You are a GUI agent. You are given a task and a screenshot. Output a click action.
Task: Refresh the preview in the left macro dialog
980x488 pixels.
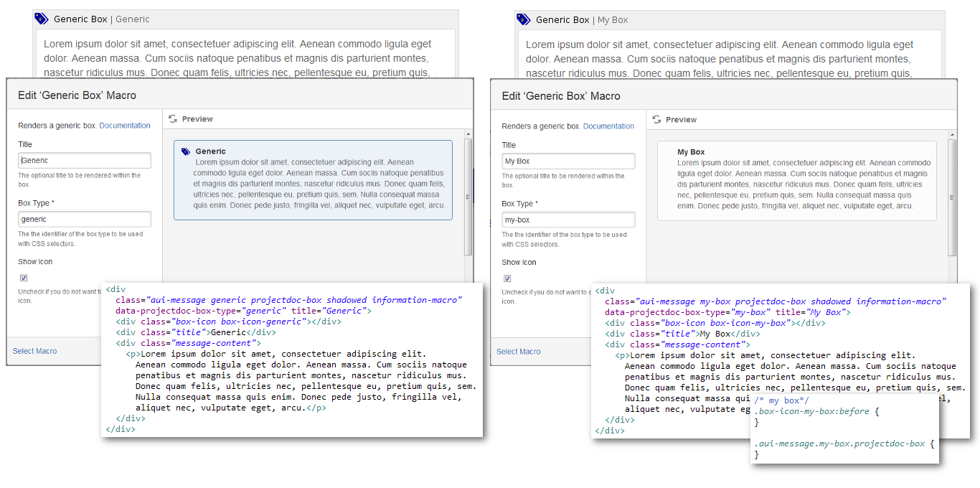tap(173, 119)
